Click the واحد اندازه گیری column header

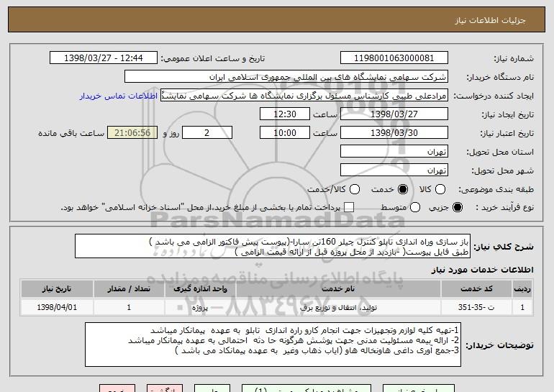200,289
